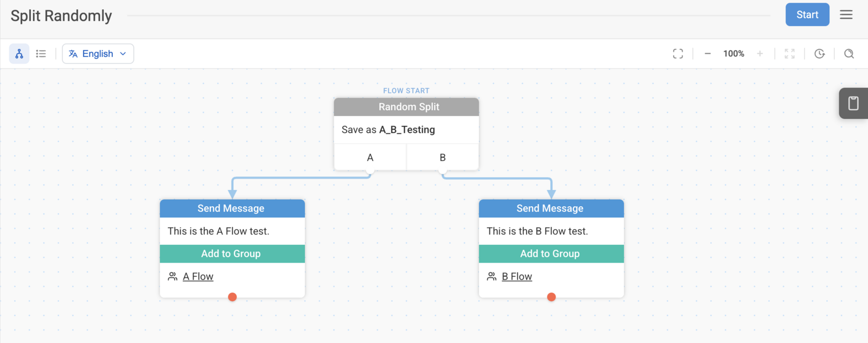Click the expand fullscreen icon
868x343 pixels.
[790, 54]
